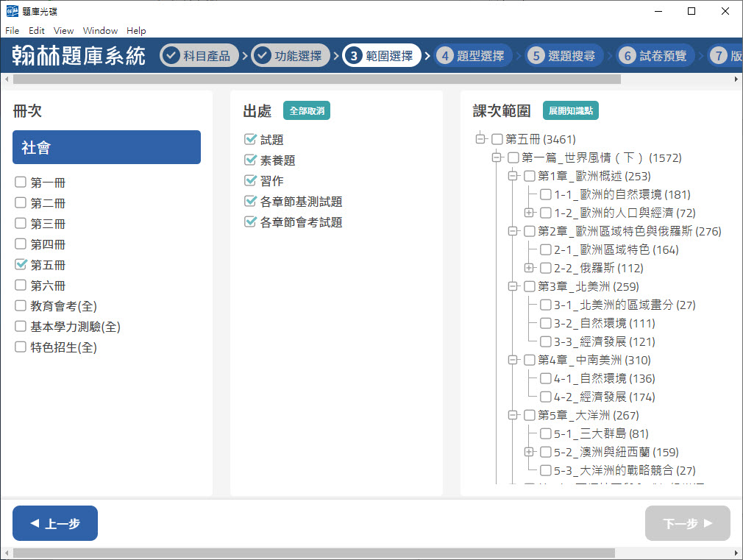Image resolution: width=743 pixels, height=560 pixels.
Task: Collapse the 第3章_北美洲 tree node
Action: click(x=513, y=286)
